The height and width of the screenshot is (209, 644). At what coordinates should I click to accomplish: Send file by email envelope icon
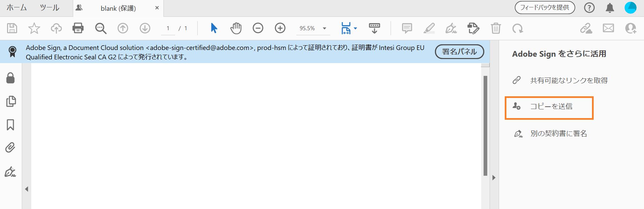[608, 28]
